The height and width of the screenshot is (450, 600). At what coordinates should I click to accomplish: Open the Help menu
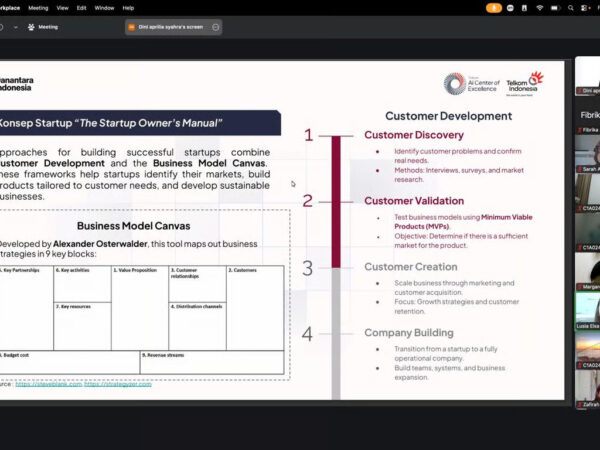(128, 7)
